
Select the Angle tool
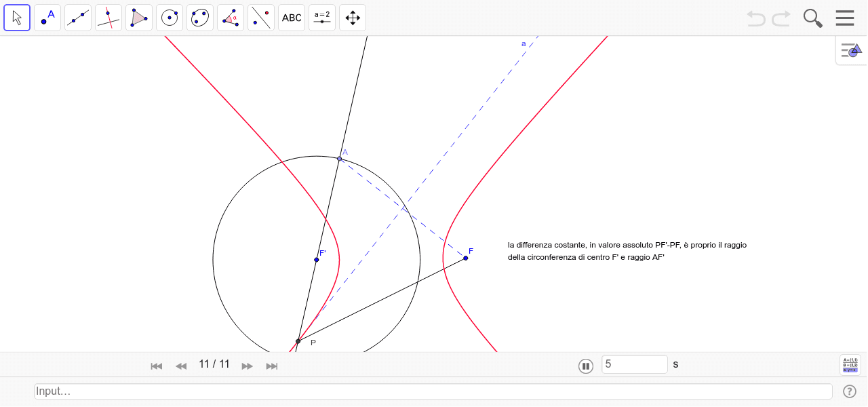[x=231, y=18]
